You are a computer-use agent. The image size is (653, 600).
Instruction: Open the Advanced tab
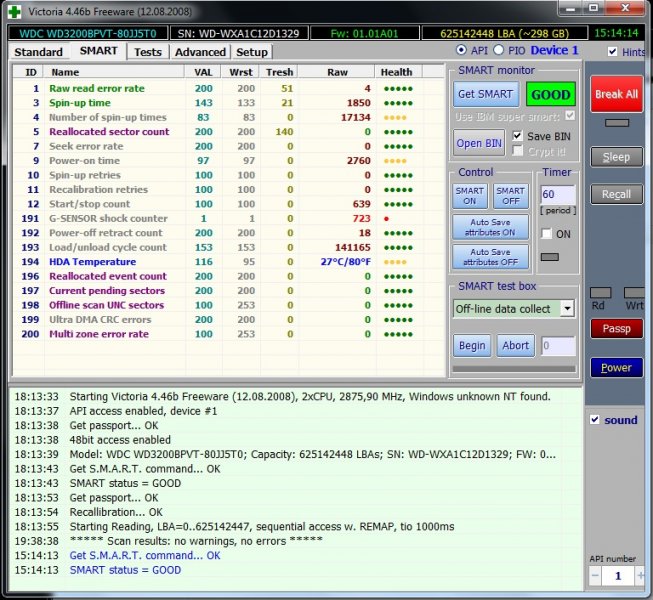point(200,52)
